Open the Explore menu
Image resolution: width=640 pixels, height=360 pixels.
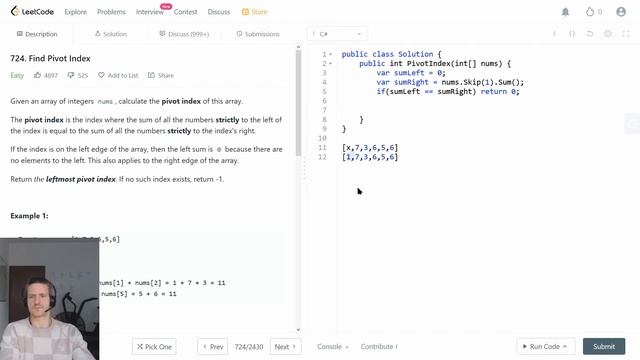pyautogui.click(x=76, y=12)
